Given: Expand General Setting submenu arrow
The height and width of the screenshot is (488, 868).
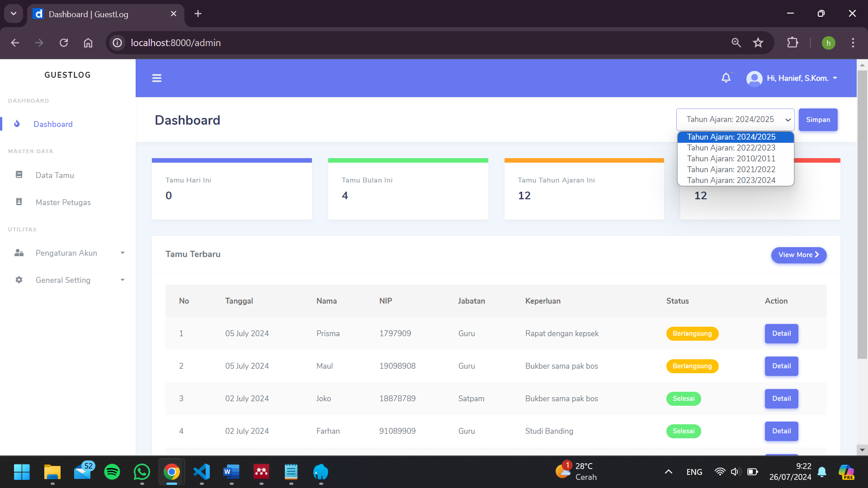Looking at the screenshot, I should coord(123,280).
